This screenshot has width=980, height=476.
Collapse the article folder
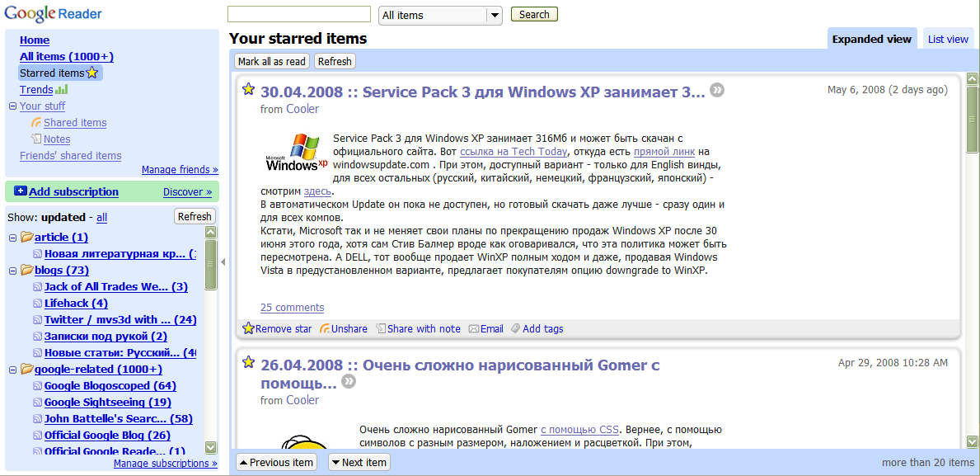pyautogui.click(x=12, y=238)
